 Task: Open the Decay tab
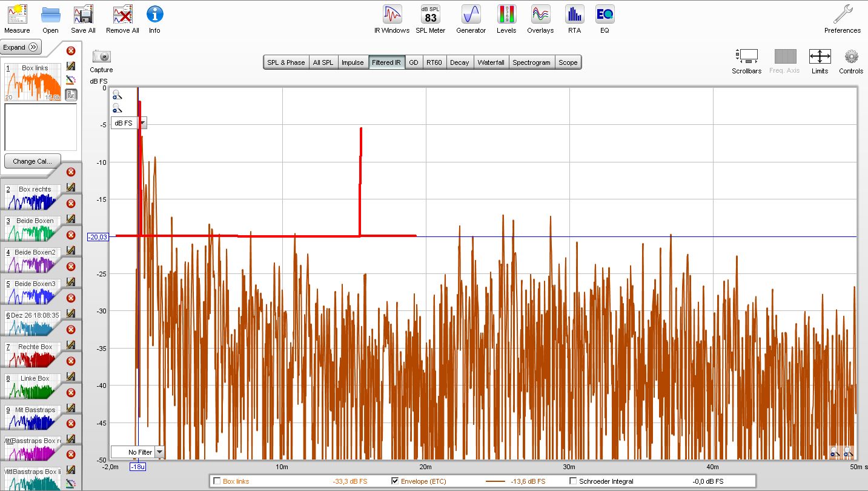[459, 62]
